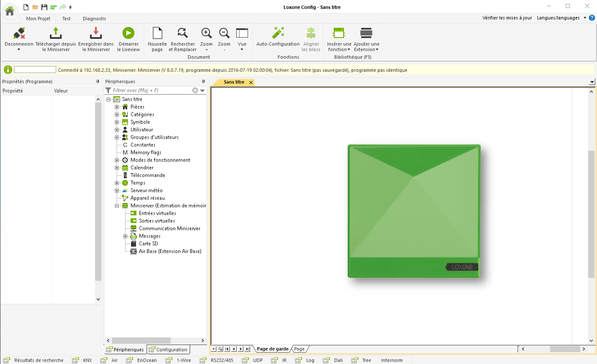
Task: Click the Zoom - magnifier icon
Action: [224, 33]
